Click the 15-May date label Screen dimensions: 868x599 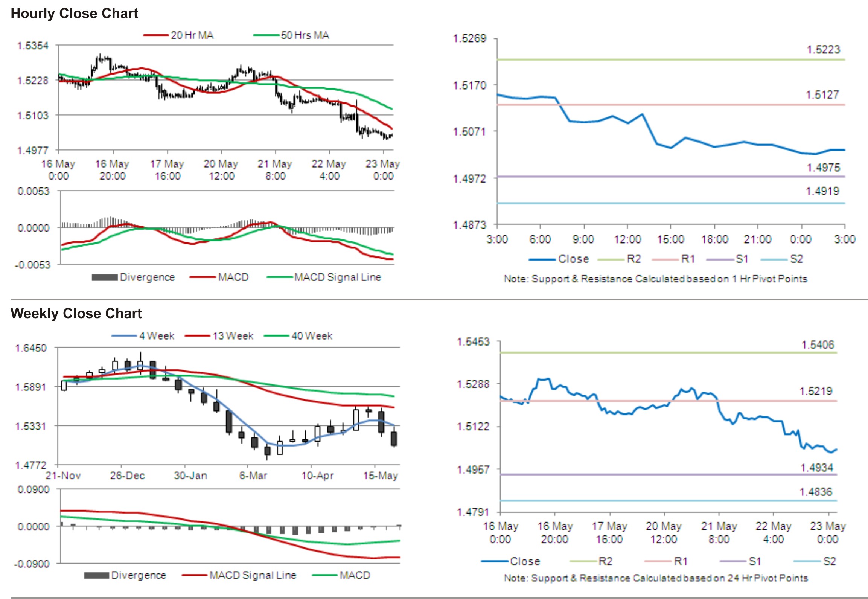click(381, 476)
